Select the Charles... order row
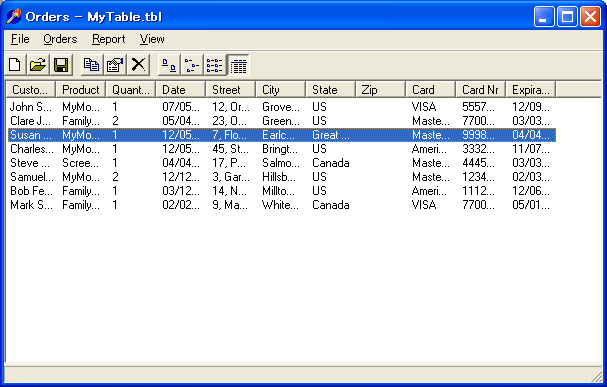This screenshot has height=387, width=607. pyautogui.click(x=281, y=149)
